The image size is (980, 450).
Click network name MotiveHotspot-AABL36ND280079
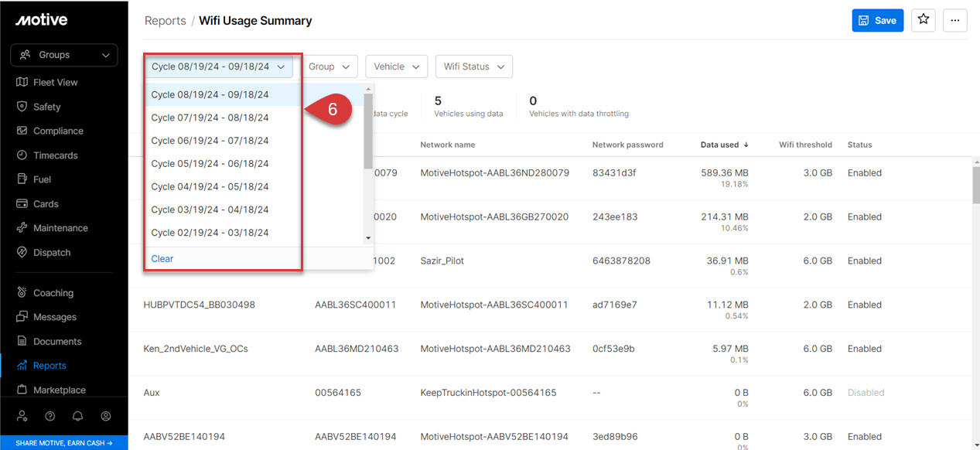coord(495,173)
